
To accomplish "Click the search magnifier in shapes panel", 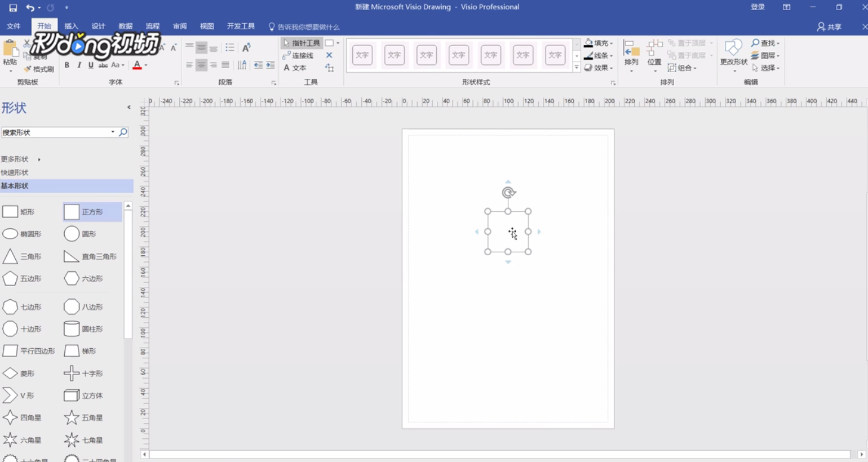I will click(123, 132).
